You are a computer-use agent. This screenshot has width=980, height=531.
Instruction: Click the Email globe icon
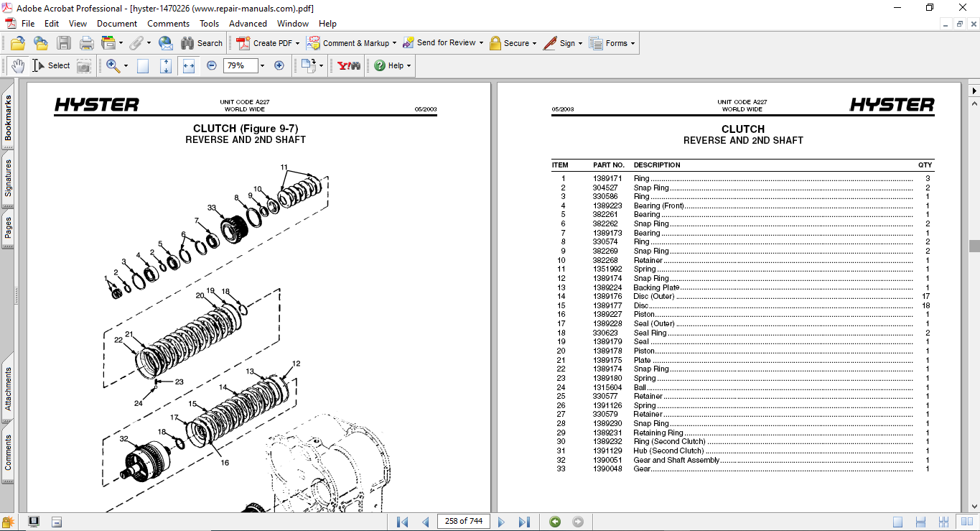pyautogui.click(x=166, y=43)
